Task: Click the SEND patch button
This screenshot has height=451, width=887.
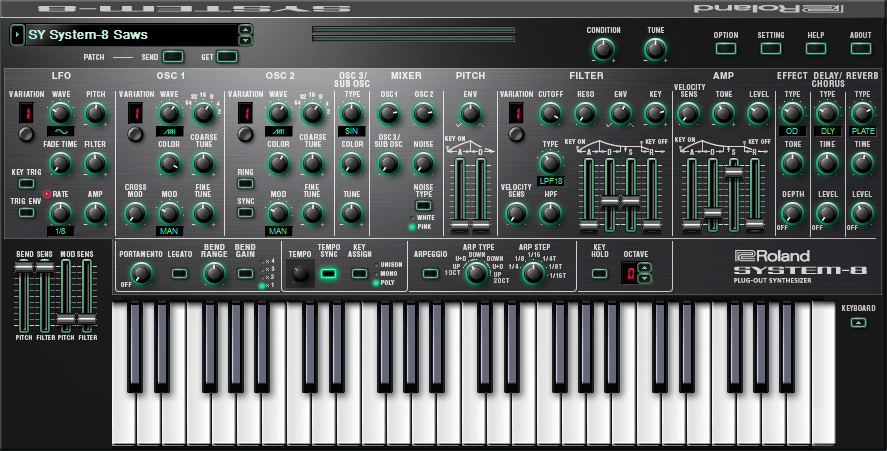Action: [173, 57]
